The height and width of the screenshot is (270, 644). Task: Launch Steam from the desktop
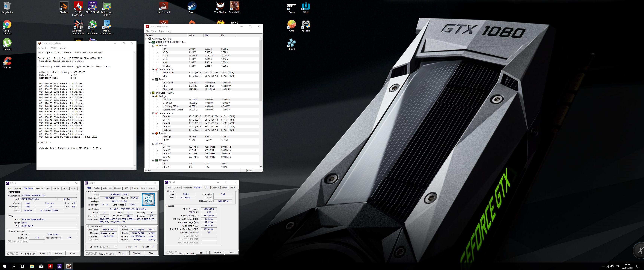192,7
